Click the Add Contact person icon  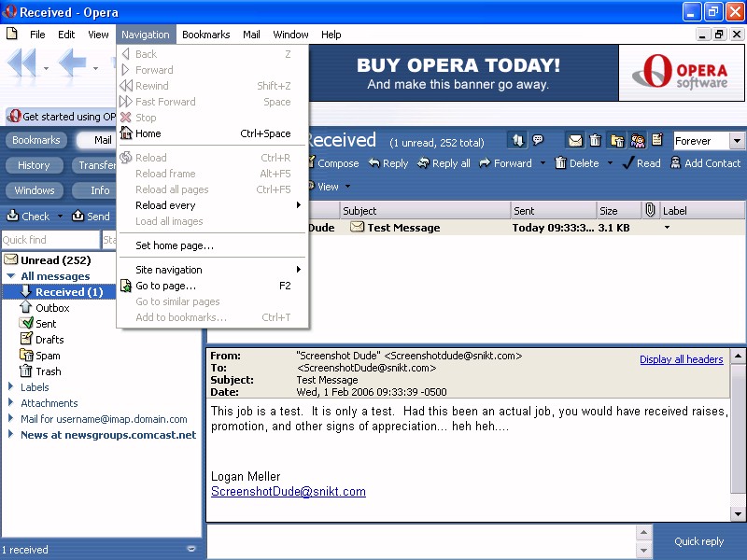point(675,162)
